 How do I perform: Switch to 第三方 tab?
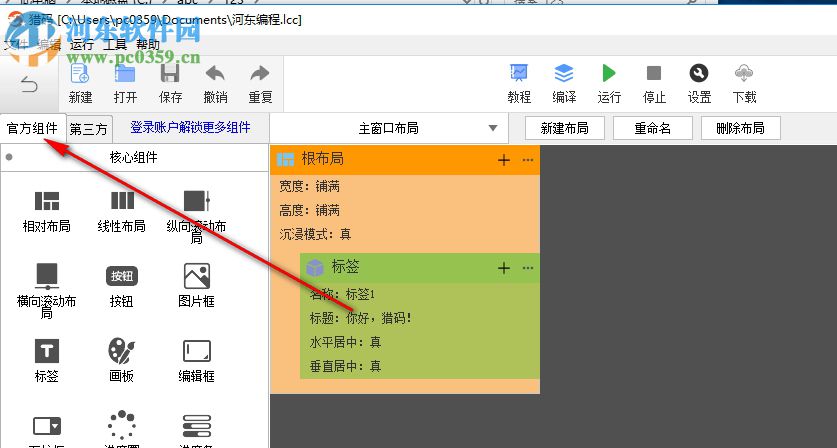pos(89,129)
